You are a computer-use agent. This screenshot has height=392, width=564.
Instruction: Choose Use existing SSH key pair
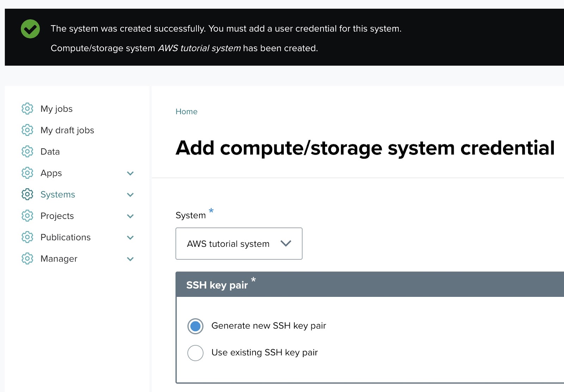195,353
